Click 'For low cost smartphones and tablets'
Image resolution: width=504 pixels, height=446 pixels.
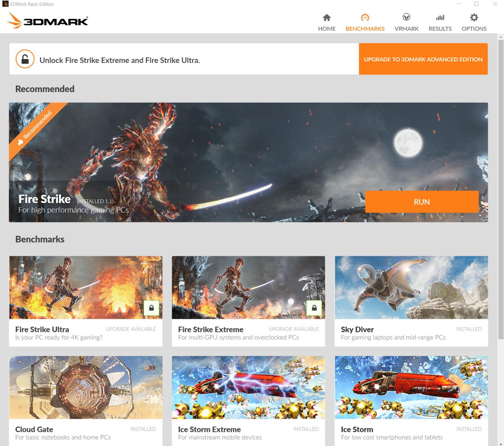pos(392,437)
